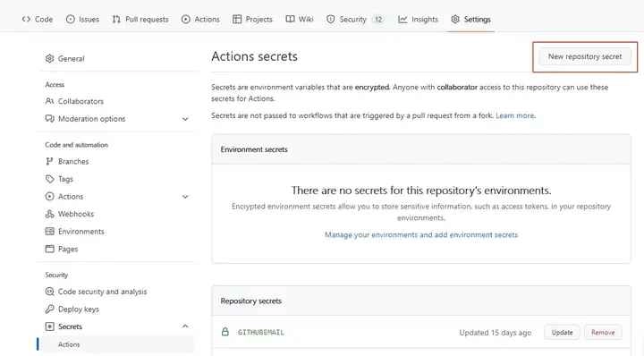
Task: Click the Collaborators people icon
Action: coord(50,101)
